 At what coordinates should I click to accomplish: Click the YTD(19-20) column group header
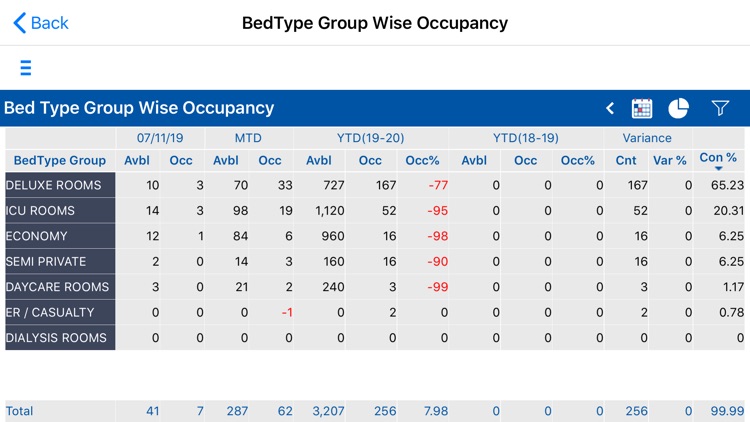[371, 138]
